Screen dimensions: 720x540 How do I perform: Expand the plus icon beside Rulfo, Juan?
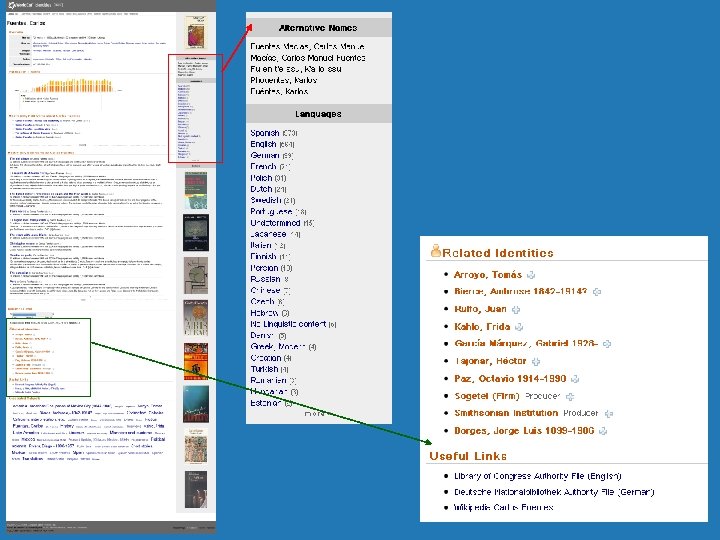516,309
